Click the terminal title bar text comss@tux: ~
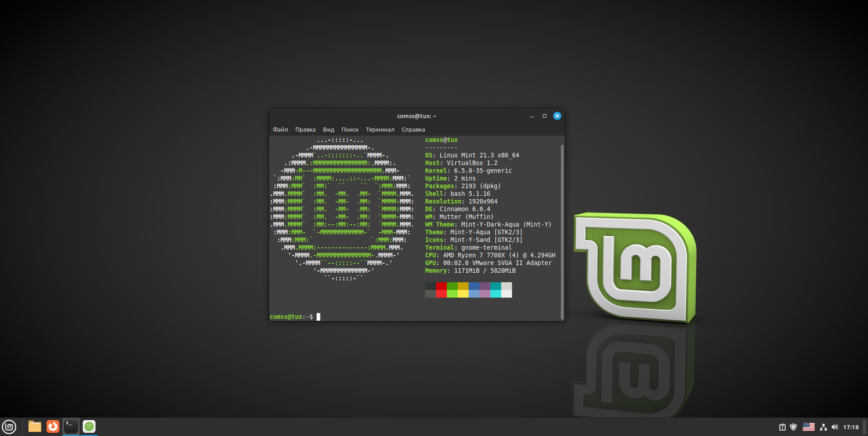Image resolution: width=868 pixels, height=436 pixels. coord(417,116)
